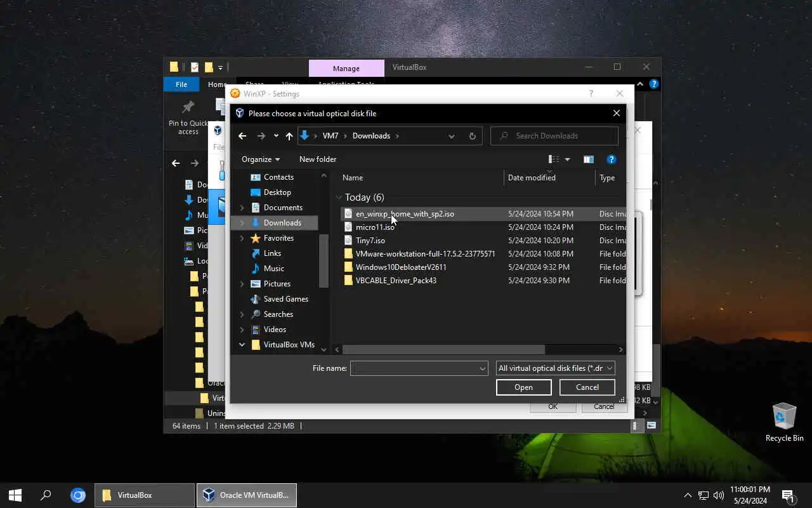812x508 pixels.
Task: Open Recycle Bin on desktop
Action: point(784,422)
